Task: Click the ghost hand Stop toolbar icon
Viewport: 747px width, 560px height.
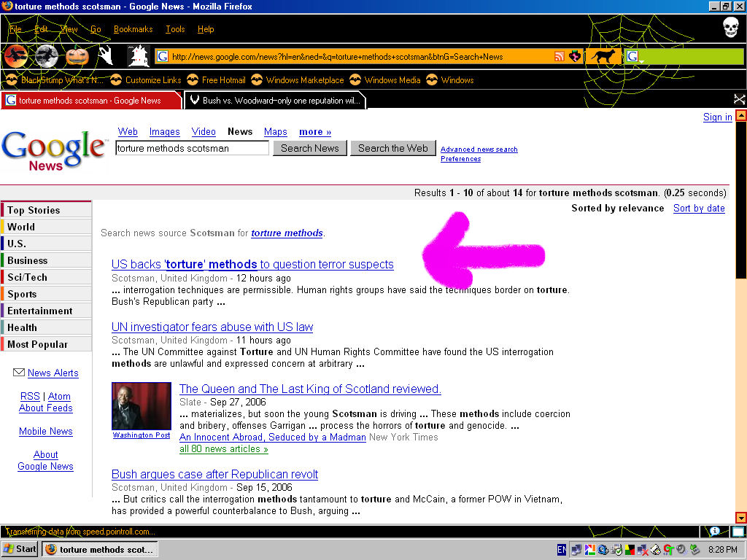Action: pyautogui.click(x=106, y=56)
